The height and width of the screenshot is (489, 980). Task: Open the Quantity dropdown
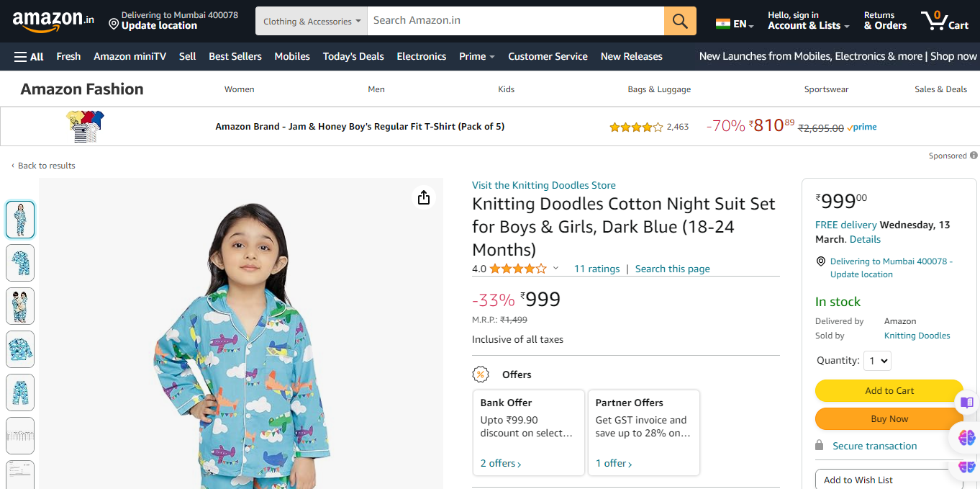pyautogui.click(x=879, y=361)
